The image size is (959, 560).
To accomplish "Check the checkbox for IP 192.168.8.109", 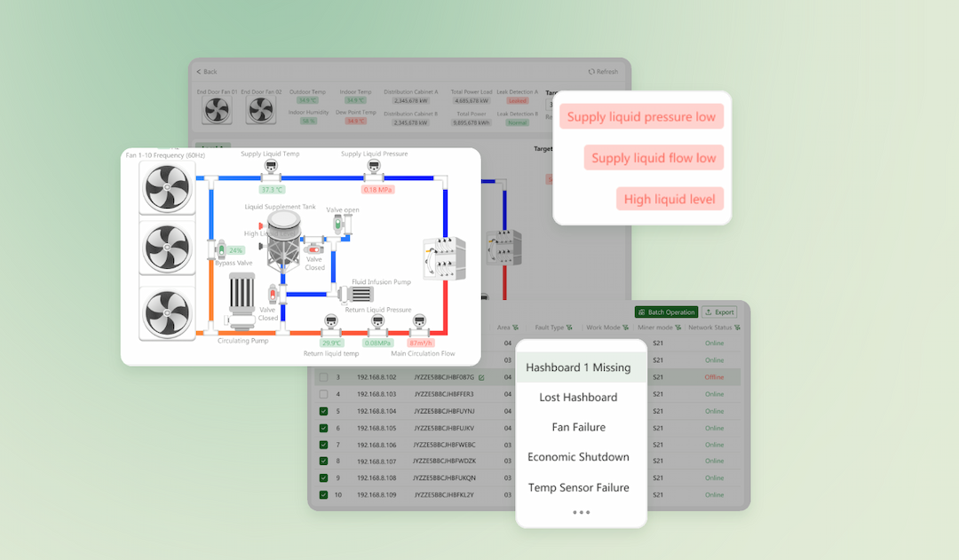I will (322, 494).
